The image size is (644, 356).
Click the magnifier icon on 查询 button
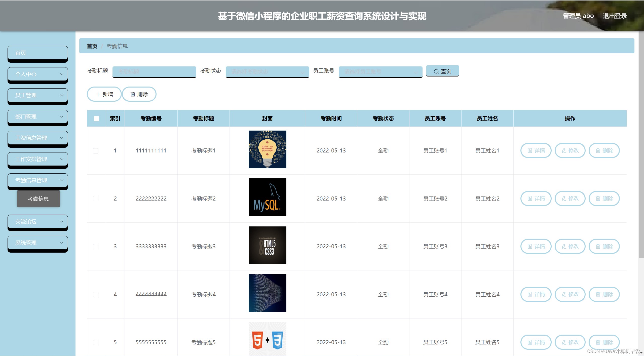(436, 71)
